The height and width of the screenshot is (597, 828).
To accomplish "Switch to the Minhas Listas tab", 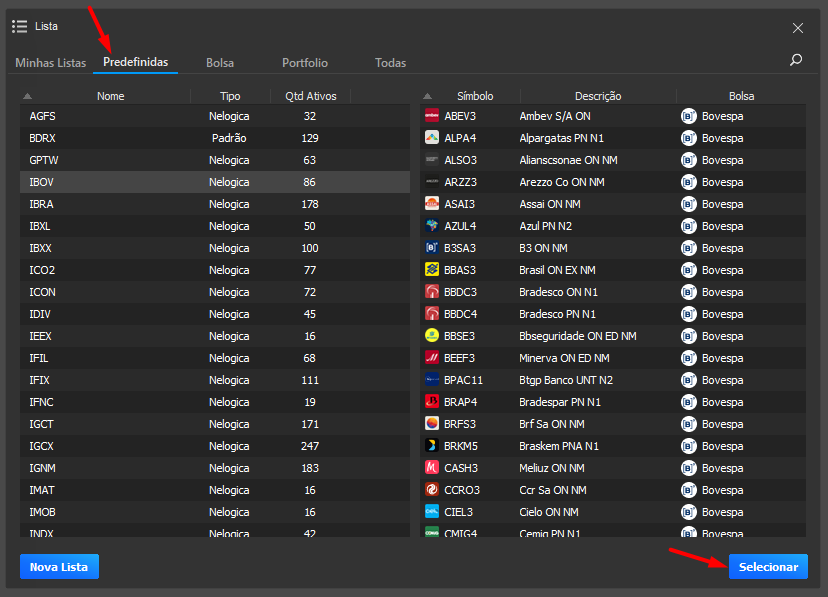I will tap(51, 63).
